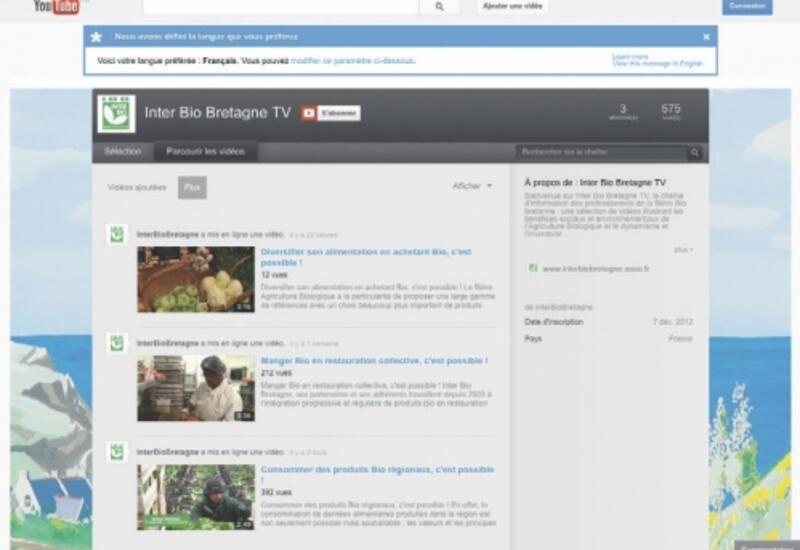Switch to Parcourir les vidéos tab
Image resolution: width=800 pixels, height=550 pixels.
[x=206, y=152]
